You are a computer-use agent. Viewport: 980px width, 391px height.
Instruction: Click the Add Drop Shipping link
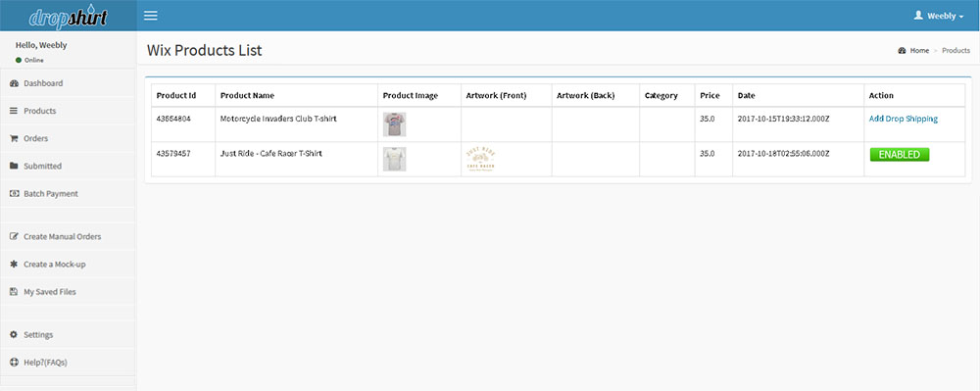point(904,119)
